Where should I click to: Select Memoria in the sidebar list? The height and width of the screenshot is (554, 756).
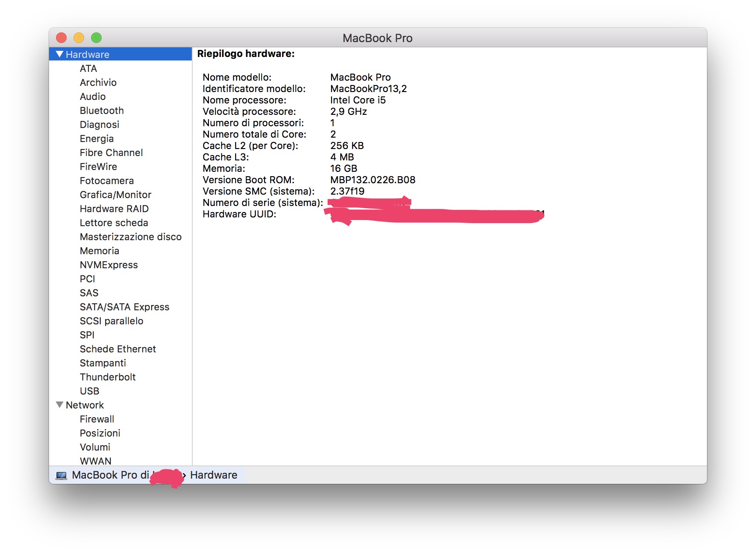(99, 251)
